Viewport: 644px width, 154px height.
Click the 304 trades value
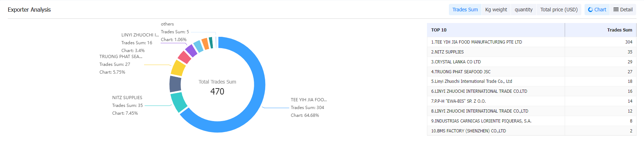click(629, 42)
